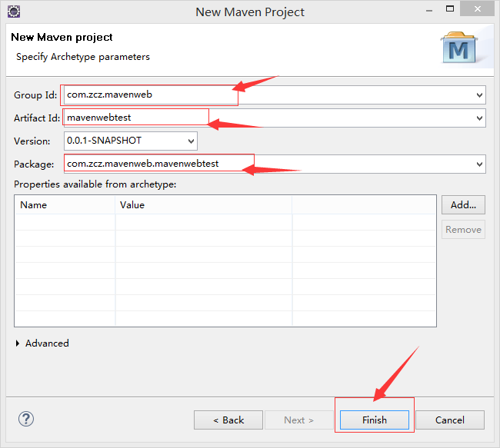Minimize the New Maven Project window
This screenshot has width=500, height=448.
click(x=429, y=10)
